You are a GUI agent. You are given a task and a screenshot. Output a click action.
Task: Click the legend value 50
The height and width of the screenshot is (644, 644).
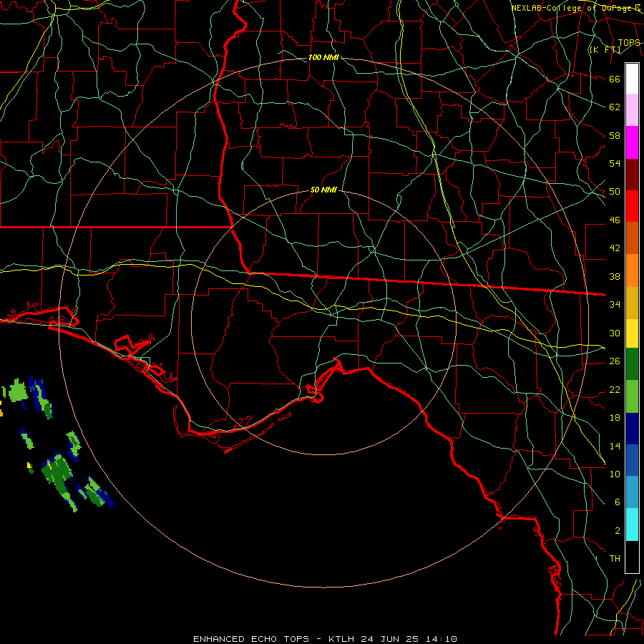coord(615,192)
